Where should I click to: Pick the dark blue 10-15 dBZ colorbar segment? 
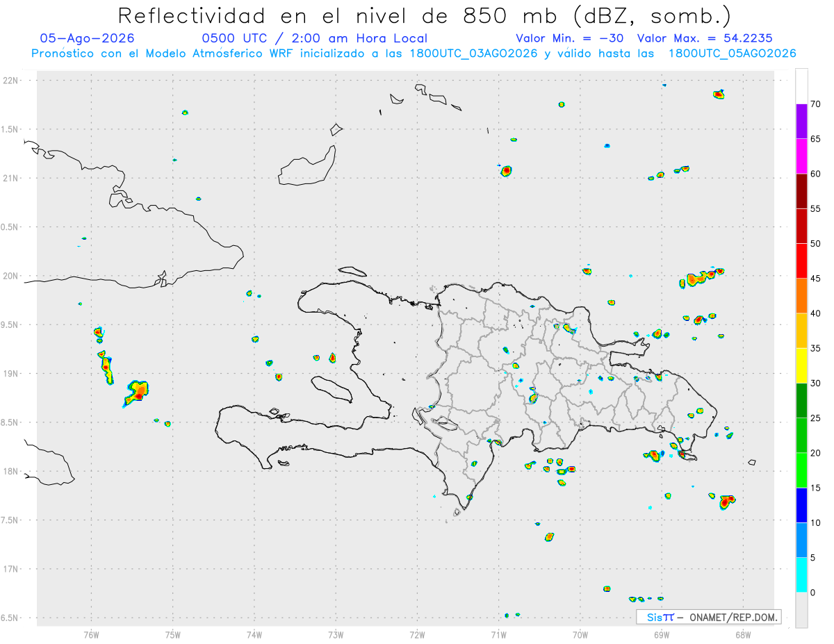click(801, 505)
